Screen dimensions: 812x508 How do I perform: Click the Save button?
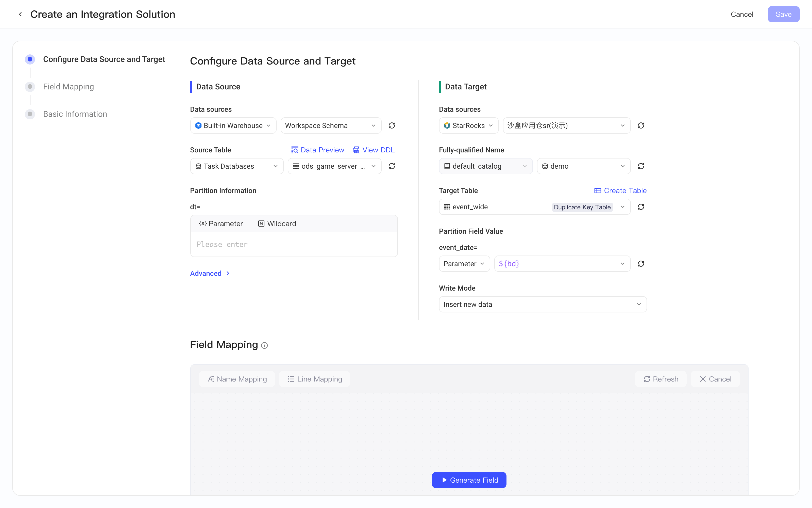784,14
